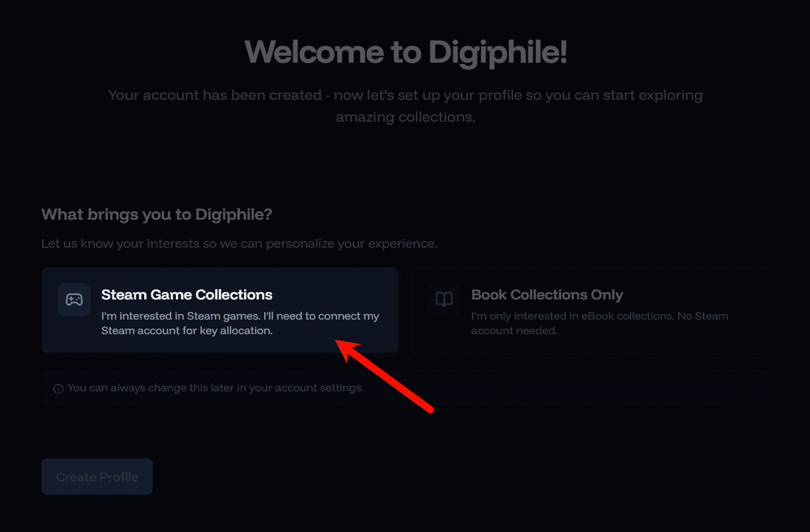Choose the Steam Game Collections option card

coord(220,310)
